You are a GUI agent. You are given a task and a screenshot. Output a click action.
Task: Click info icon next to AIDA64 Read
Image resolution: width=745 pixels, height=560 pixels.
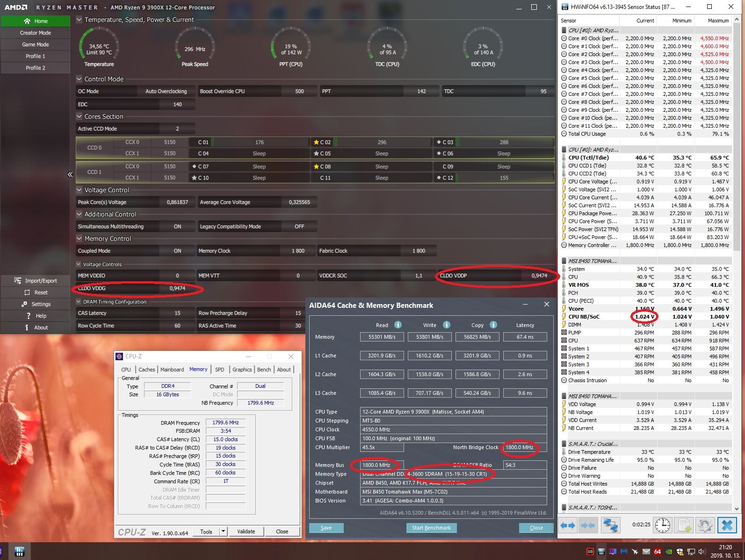[398, 325]
